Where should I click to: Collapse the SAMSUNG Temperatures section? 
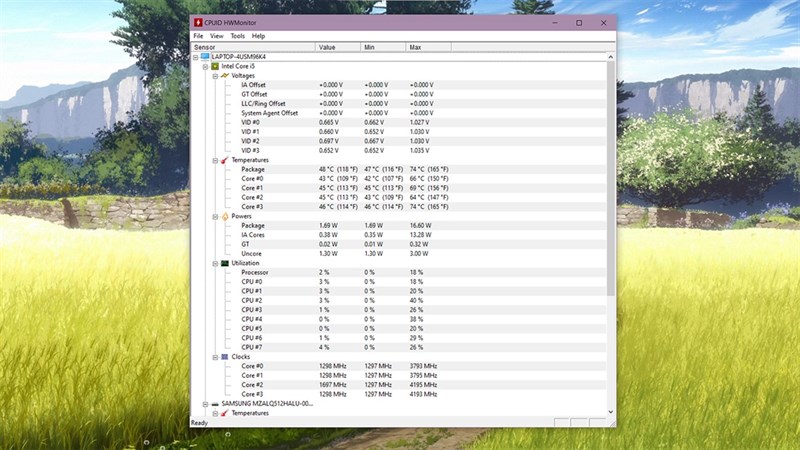215,414
